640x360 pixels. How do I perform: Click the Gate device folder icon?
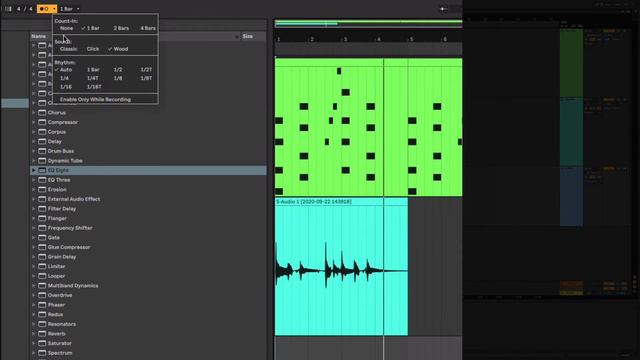42,238
